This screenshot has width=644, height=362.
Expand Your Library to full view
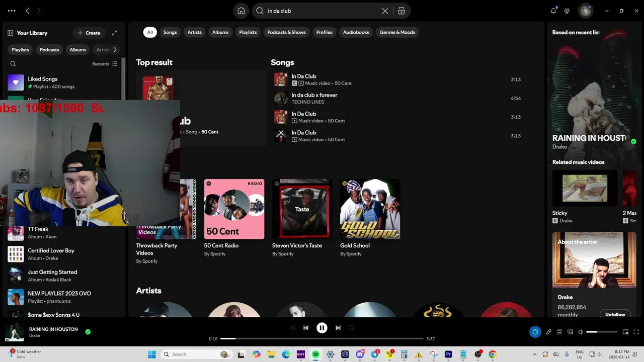tap(114, 33)
